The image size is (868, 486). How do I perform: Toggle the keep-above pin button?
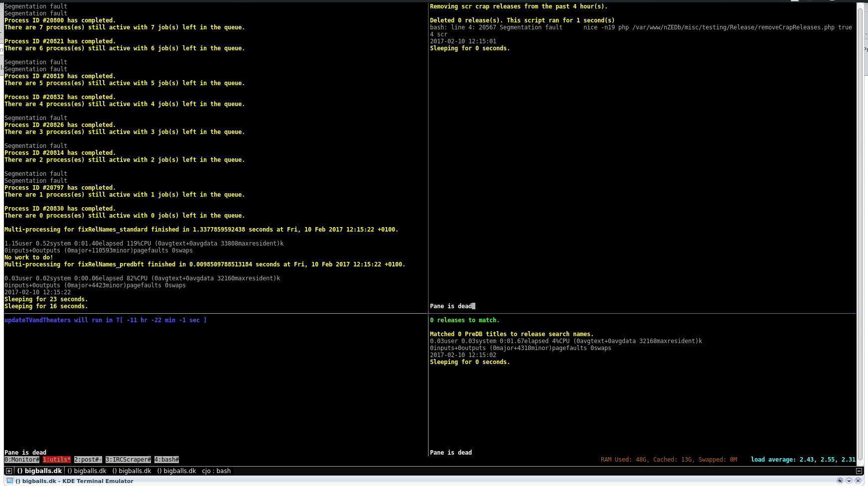pos(840,481)
